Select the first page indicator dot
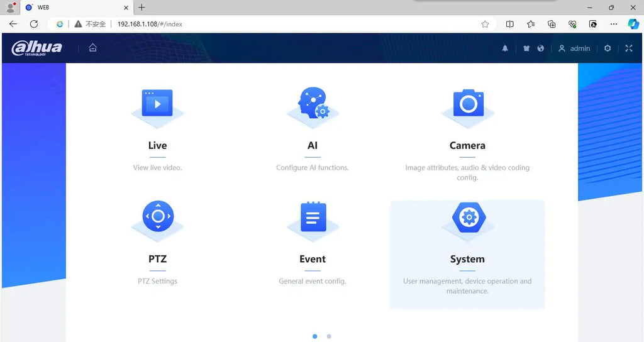Viewport: 644px width, 342px height. pos(315,336)
